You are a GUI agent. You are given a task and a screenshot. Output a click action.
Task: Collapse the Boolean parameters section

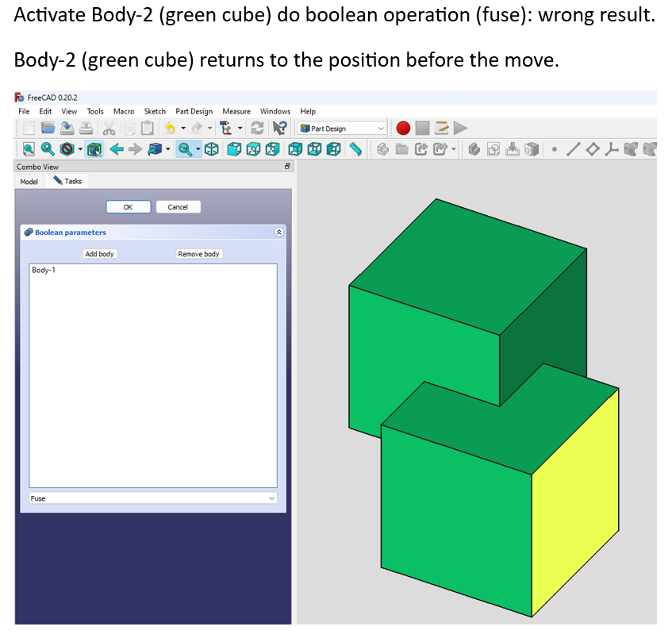tap(278, 232)
